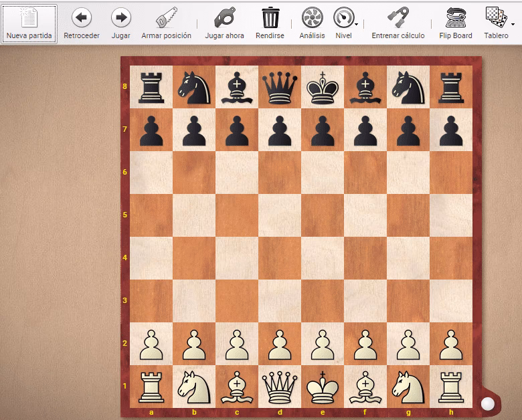Select the white pawn on c2
This screenshot has width=522, height=420.
click(x=237, y=344)
